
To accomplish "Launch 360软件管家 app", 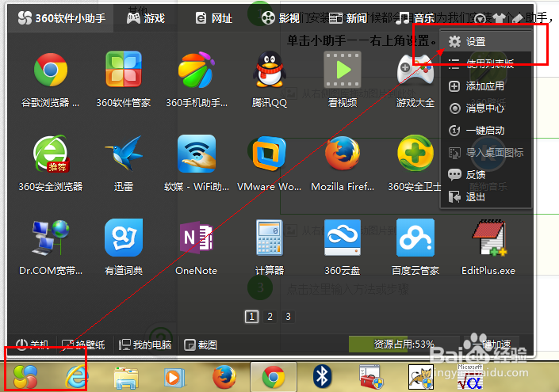I will [x=124, y=69].
